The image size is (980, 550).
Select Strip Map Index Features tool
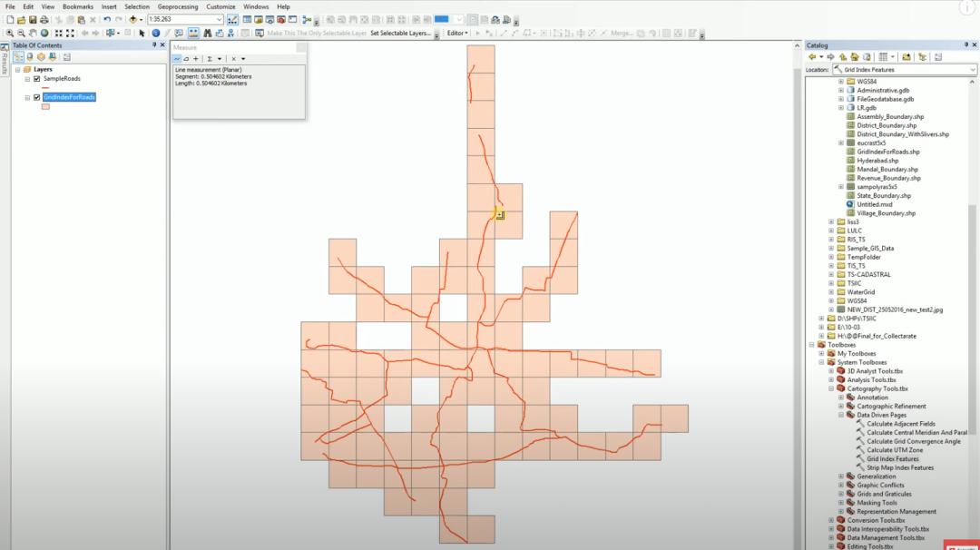900,467
